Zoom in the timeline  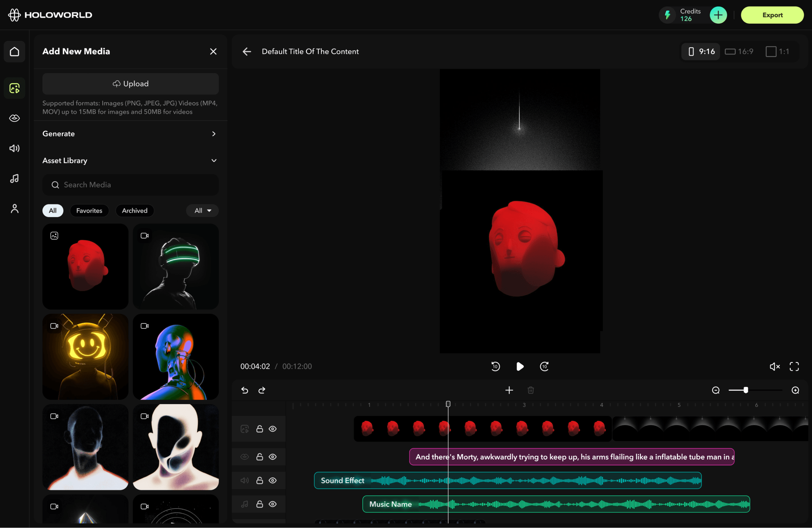[795, 390]
